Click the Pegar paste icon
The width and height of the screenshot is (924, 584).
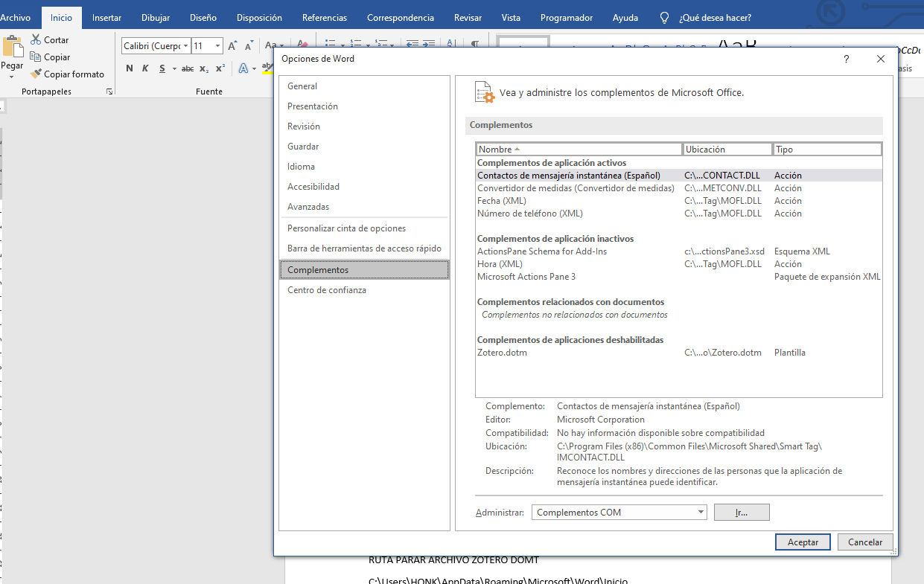[x=12, y=46]
